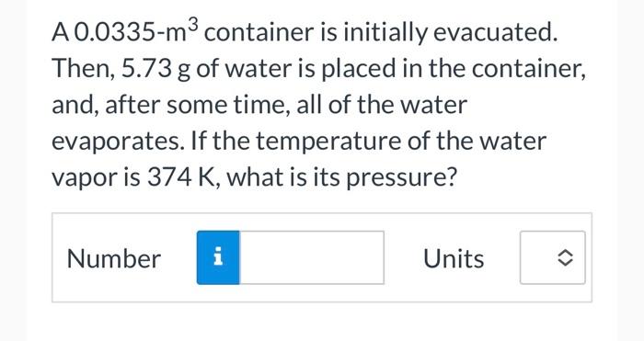The image size is (644, 341).
Task: Click the 'what is its pressure?' text
Action: pos(341,178)
